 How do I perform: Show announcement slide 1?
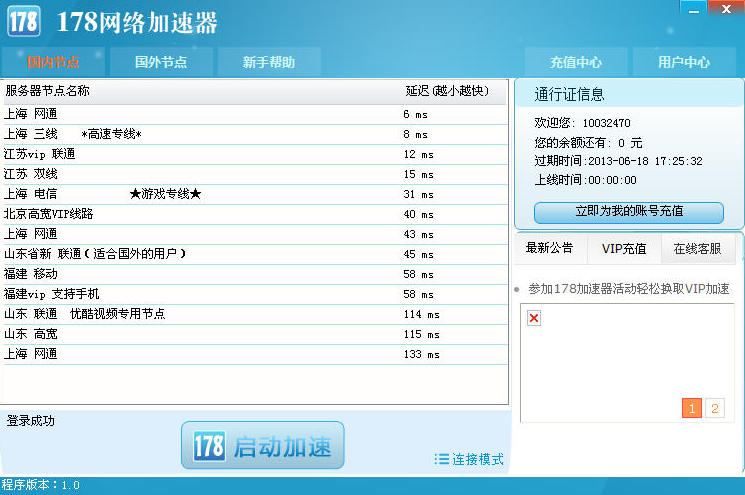691,408
